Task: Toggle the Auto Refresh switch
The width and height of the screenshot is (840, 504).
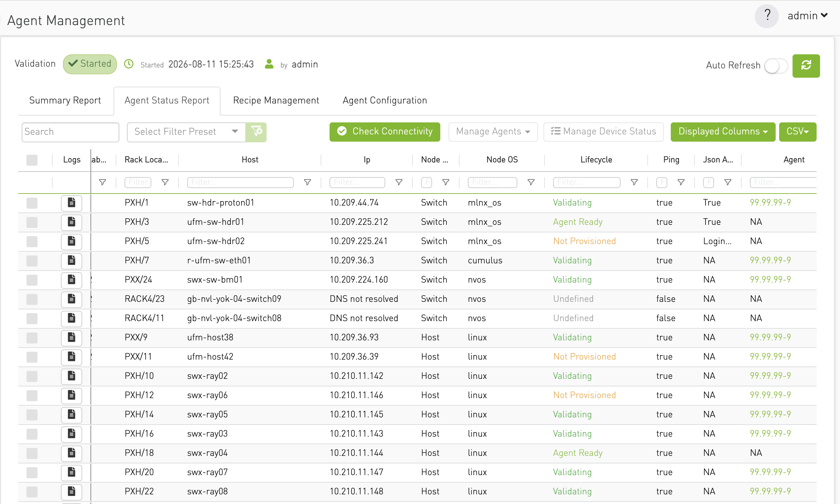Action: 776,66
